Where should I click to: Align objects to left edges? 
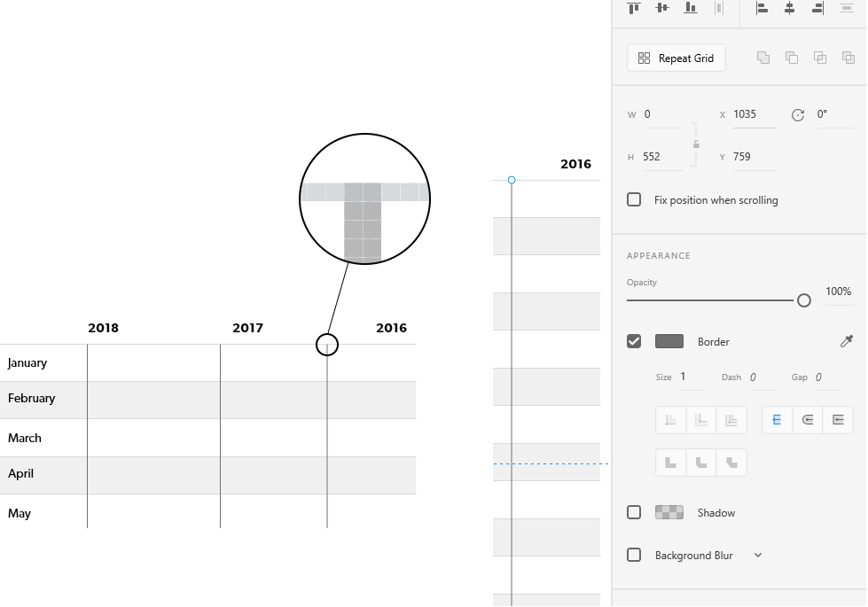pyautogui.click(x=761, y=7)
